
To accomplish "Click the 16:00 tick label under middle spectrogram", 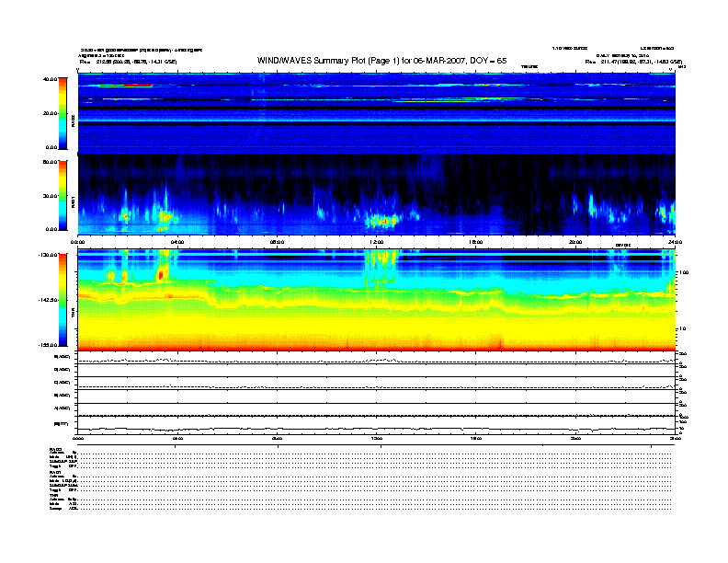I will pyautogui.click(x=476, y=242).
